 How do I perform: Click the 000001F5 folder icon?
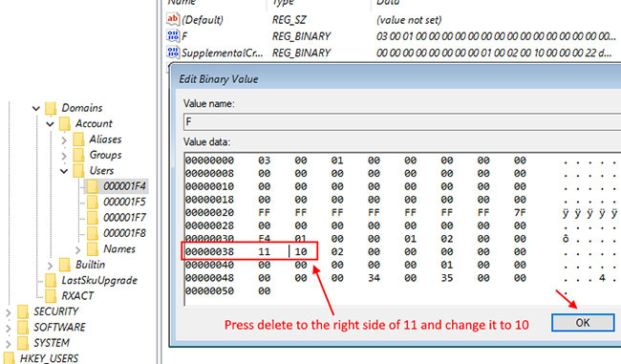point(93,202)
